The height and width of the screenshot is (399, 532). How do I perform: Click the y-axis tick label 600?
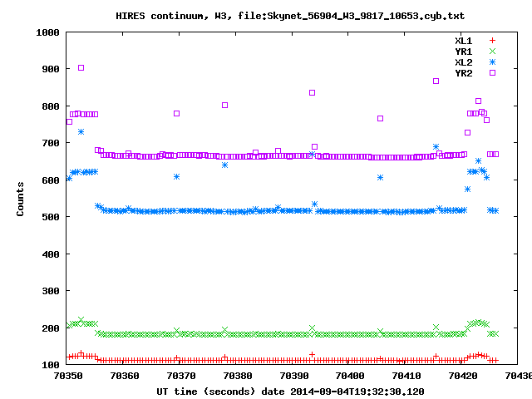51,180
